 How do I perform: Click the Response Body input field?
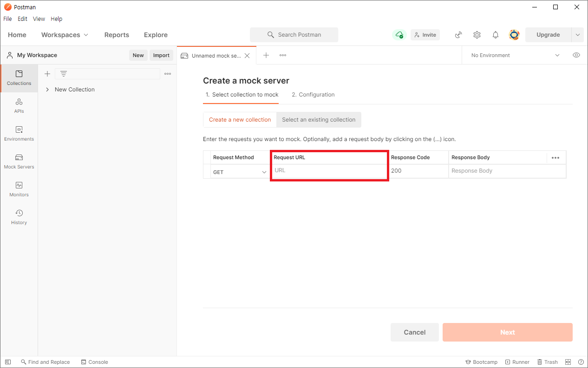(507, 171)
